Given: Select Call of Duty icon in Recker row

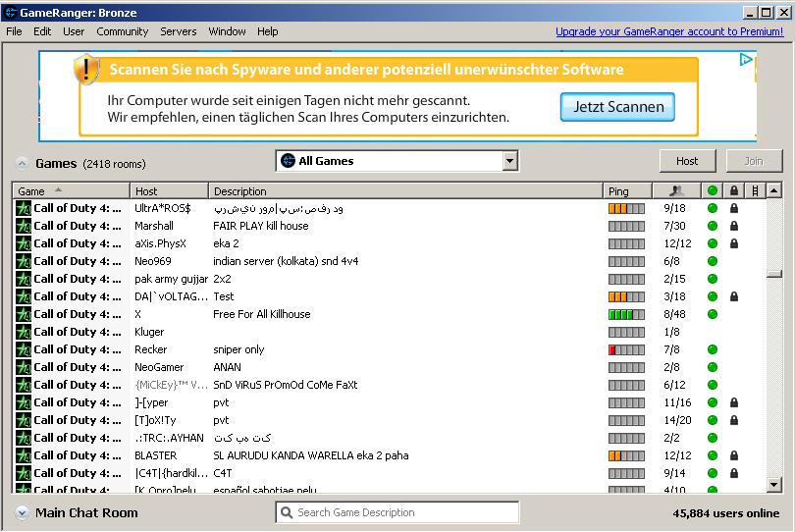Looking at the screenshot, I should click(x=24, y=350).
